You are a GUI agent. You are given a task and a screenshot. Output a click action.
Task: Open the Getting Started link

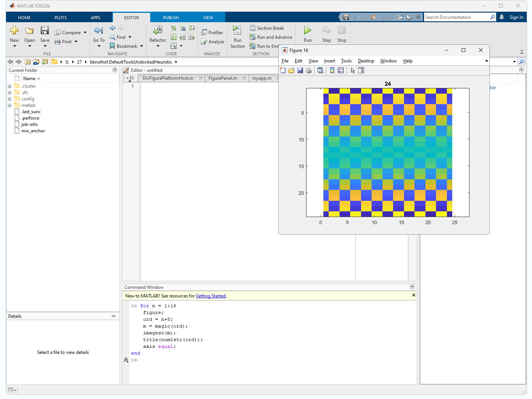[x=210, y=296]
